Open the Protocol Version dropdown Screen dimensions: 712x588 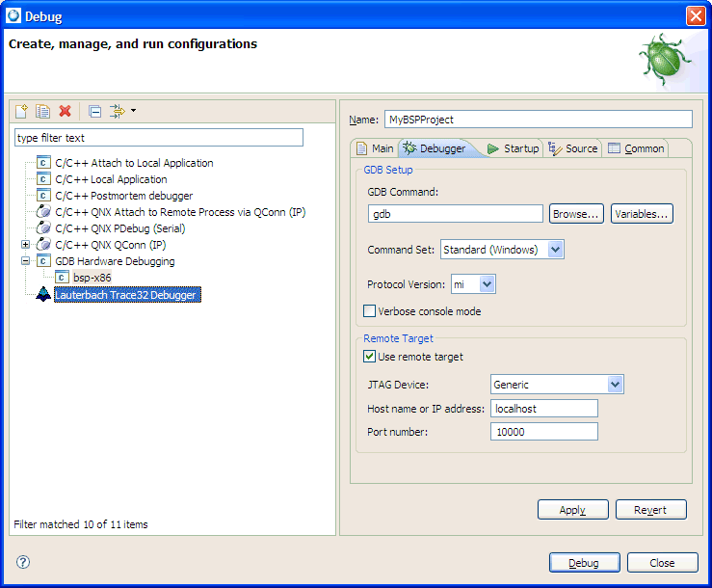click(x=487, y=284)
